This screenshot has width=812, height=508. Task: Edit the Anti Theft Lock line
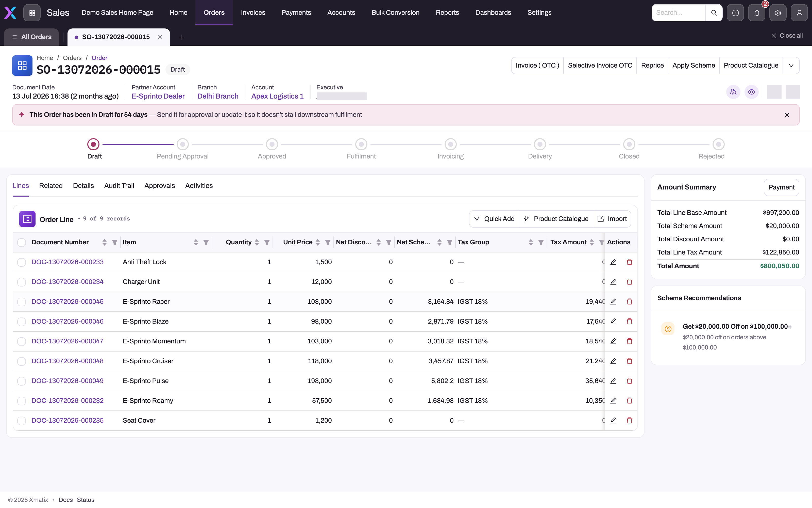(x=613, y=262)
